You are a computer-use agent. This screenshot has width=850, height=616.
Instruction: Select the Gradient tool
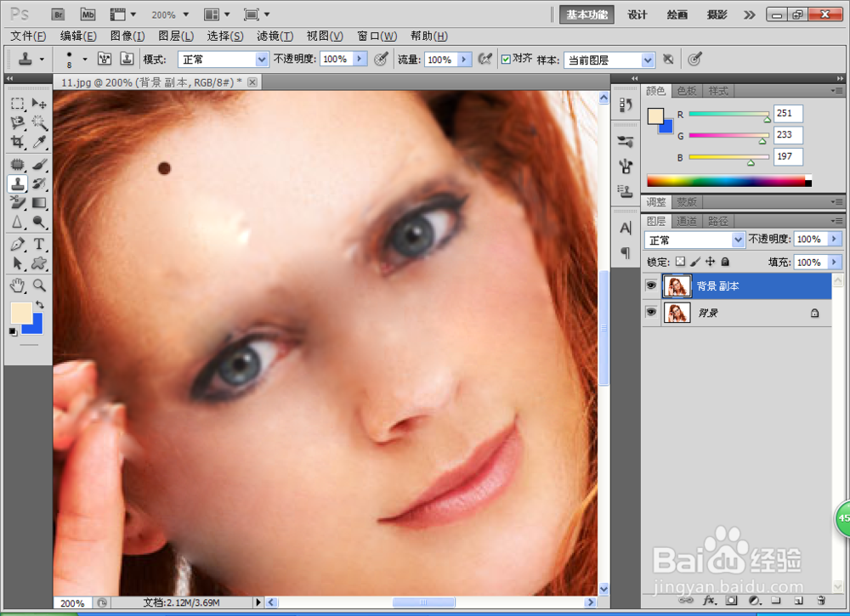[x=38, y=202]
